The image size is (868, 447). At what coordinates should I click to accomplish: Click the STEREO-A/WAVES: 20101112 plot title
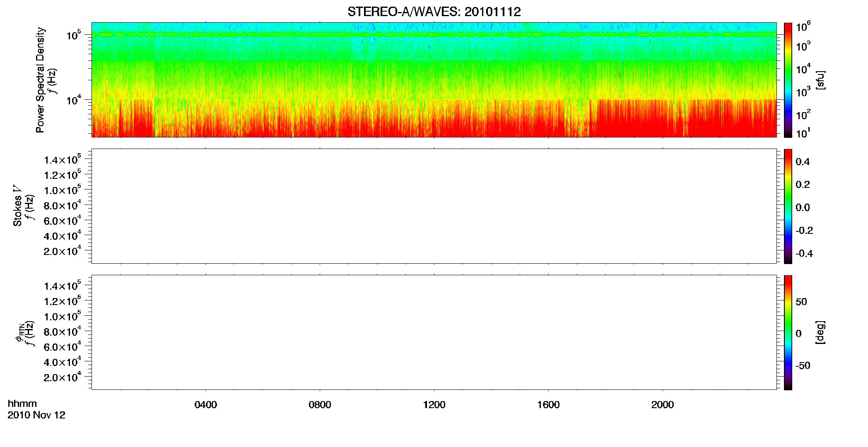point(434,12)
